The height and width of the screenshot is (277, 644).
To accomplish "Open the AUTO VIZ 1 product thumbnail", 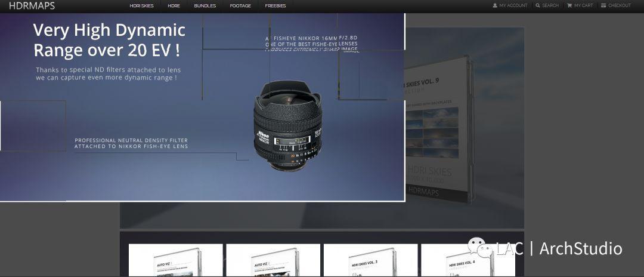I will (176, 260).
